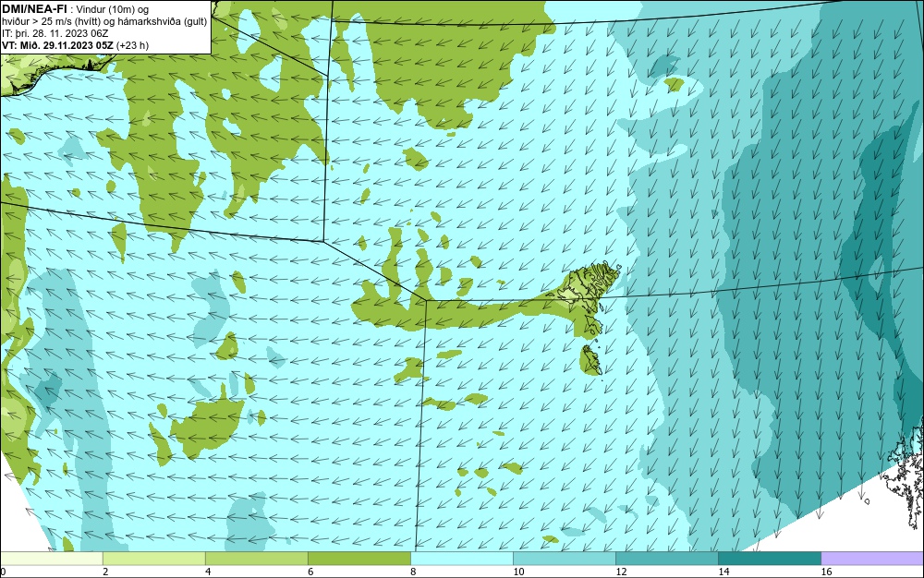Viewport: 924px width, 578px height.
Task: Click the 2–4 m/s light green legend swatch
Action: coord(153,558)
